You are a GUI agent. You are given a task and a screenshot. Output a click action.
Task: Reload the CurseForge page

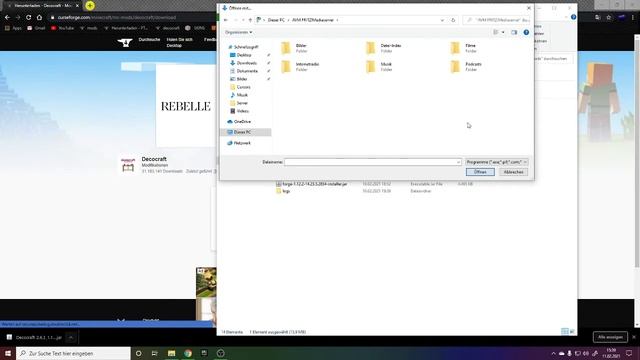[29, 18]
